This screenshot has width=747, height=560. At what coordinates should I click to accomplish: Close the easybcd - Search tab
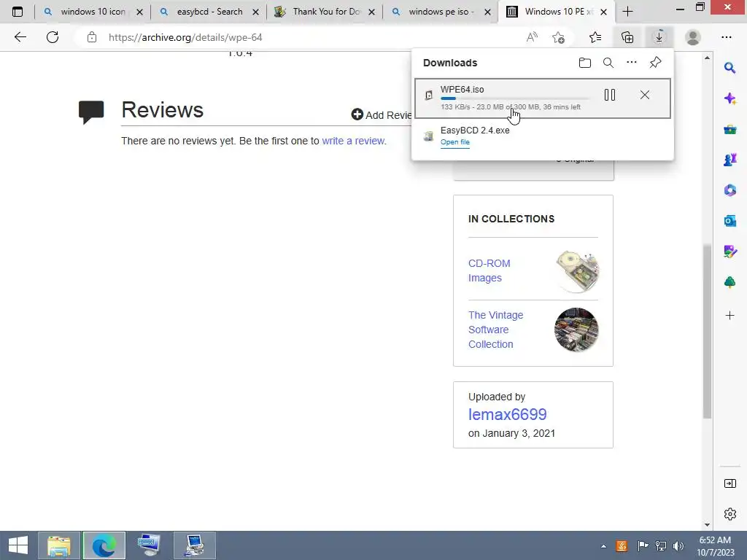tap(256, 12)
